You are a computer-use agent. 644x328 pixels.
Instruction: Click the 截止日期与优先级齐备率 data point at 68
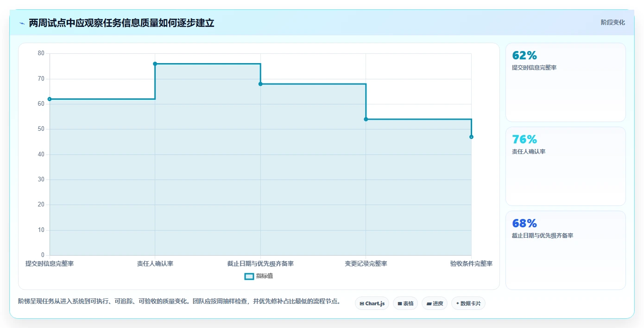[x=260, y=84]
